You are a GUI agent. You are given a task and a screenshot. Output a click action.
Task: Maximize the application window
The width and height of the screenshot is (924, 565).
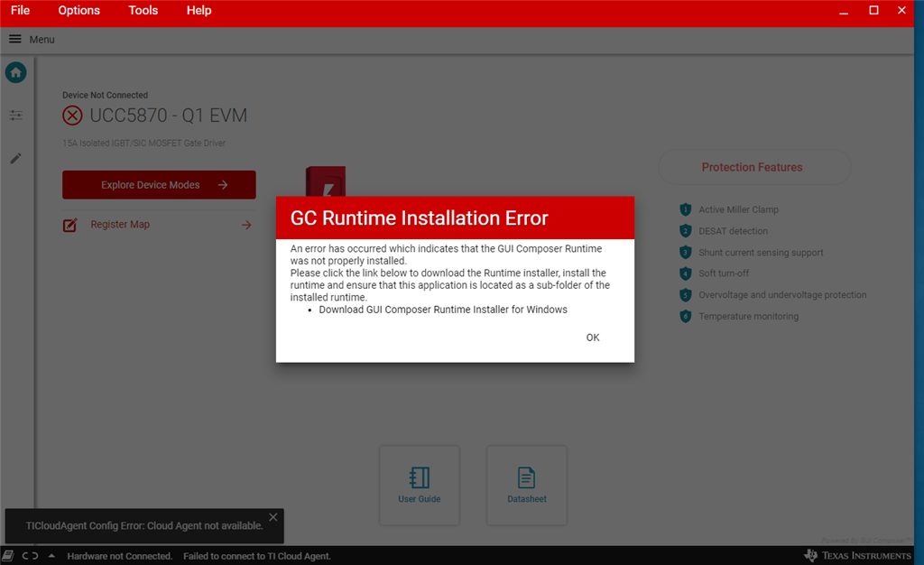click(x=873, y=11)
